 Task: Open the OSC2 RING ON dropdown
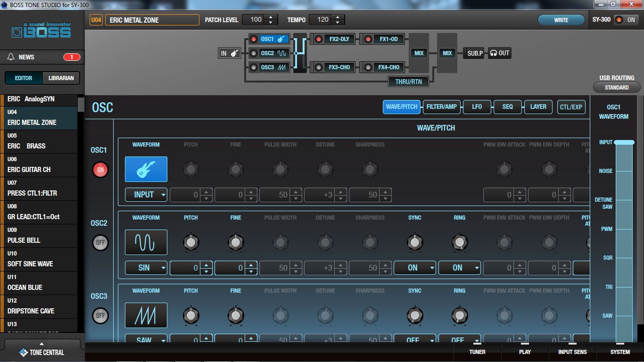460,268
